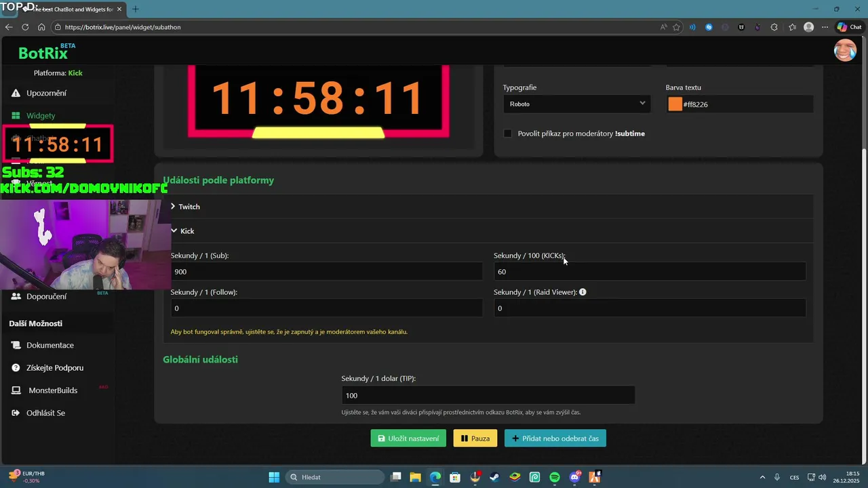Click the browser address bar URL
The width and height of the screenshot is (868, 488).
[123, 27]
